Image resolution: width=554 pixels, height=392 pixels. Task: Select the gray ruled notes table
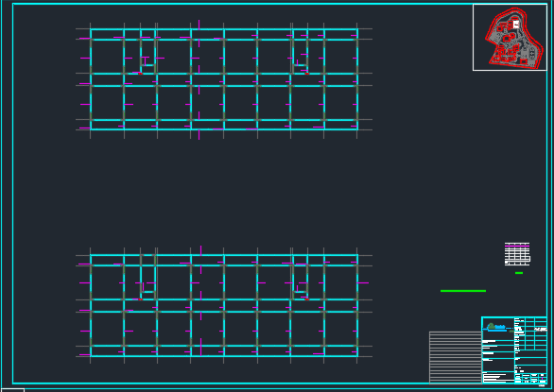click(456, 357)
